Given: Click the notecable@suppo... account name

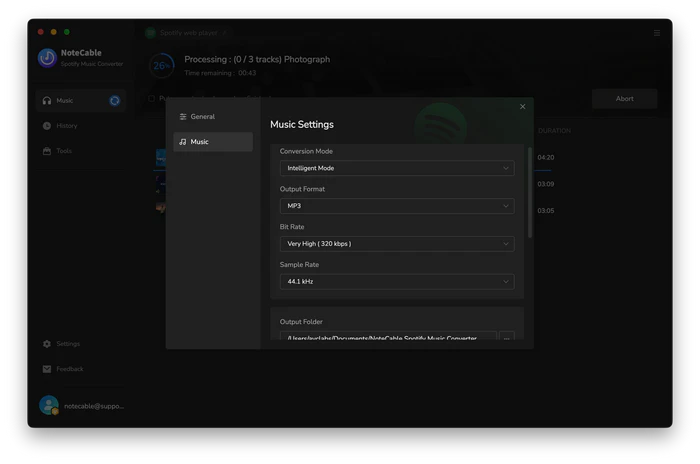Looking at the screenshot, I should [x=94, y=406].
